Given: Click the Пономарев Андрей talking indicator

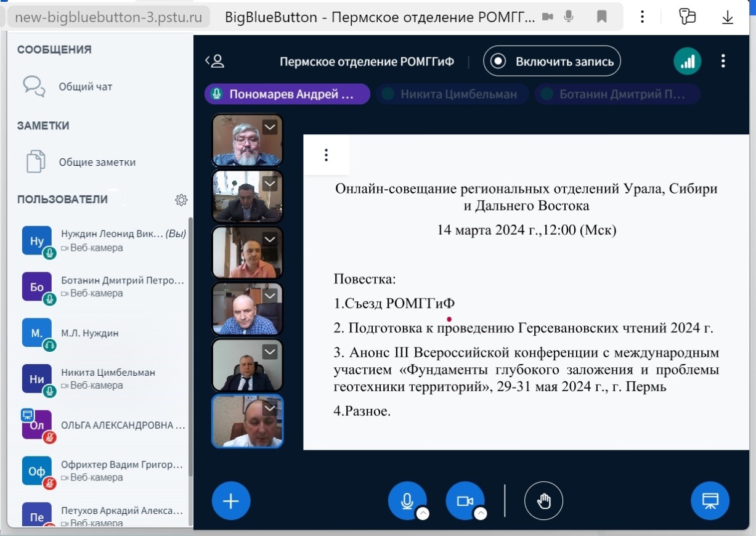Looking at the screenshot, I should (287, 94).
